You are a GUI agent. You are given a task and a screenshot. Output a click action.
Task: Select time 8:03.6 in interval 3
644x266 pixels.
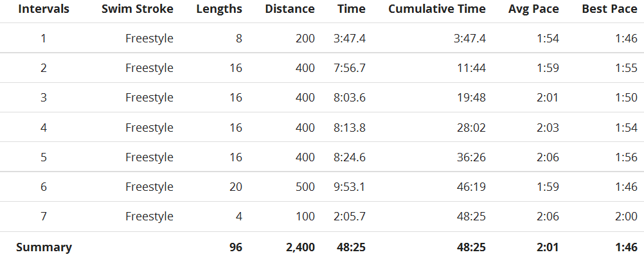[x=349, y=98]
